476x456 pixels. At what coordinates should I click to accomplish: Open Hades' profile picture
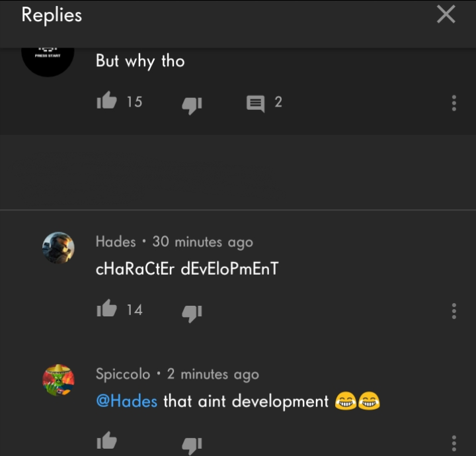pyautogui.click(x=58, y=248)
